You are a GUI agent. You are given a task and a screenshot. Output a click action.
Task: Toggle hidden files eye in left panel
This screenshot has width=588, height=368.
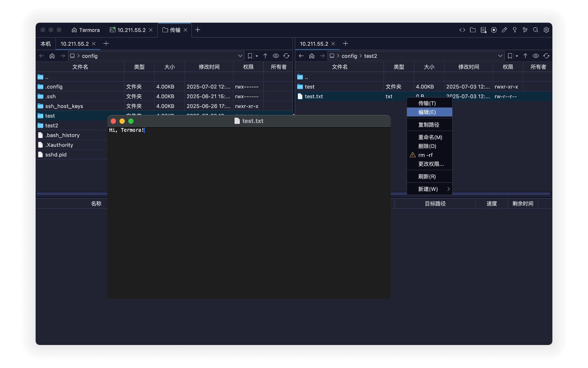[x=276, y=56]
